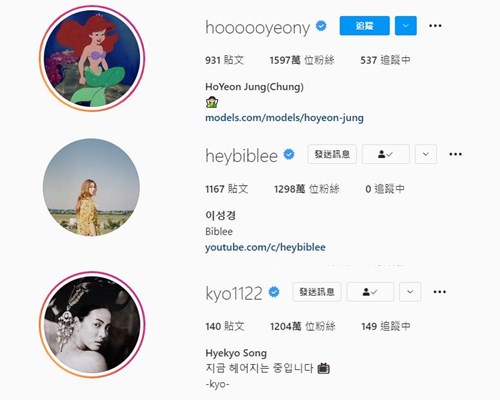This screenshot has height=400, width=500.
Task: Follow hoooooyeony with the blue 追蹤 button
Action: tap(365, 26)
